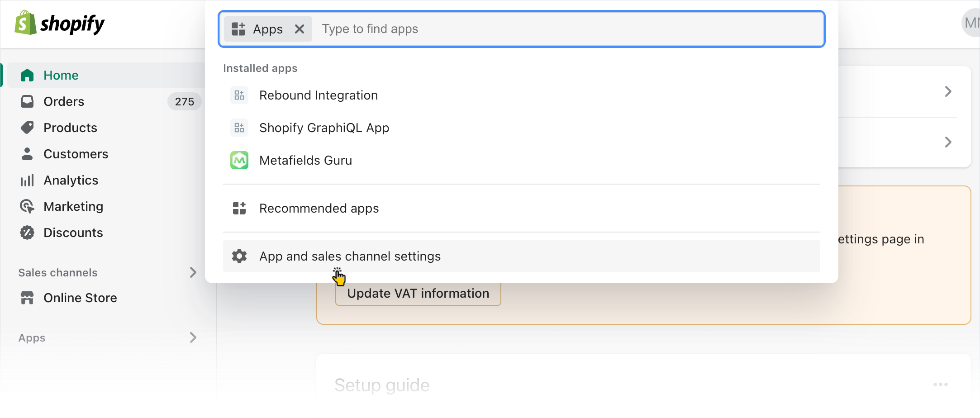Click the settings gear icon in dropdown
The image size is (980, 418).
[x=239, y=256]
